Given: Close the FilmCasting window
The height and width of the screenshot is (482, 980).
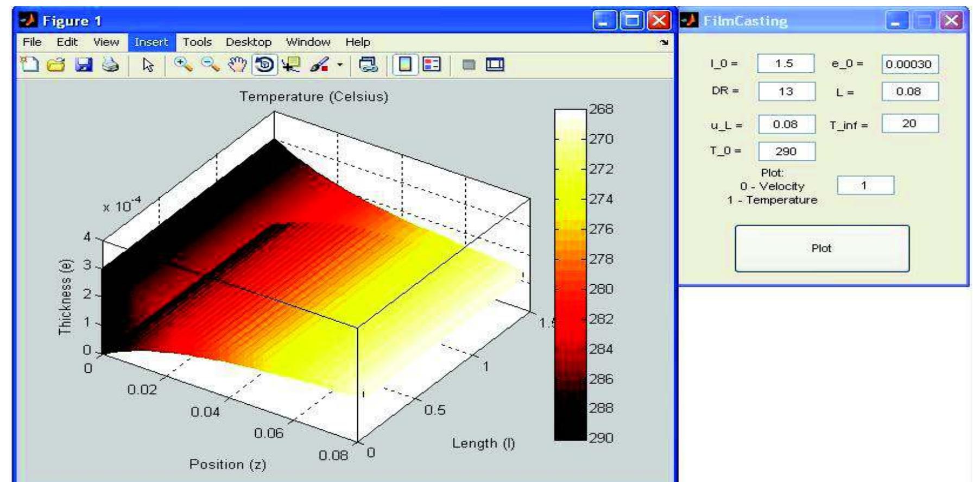Looking at the screenshot, I should 952,21.
